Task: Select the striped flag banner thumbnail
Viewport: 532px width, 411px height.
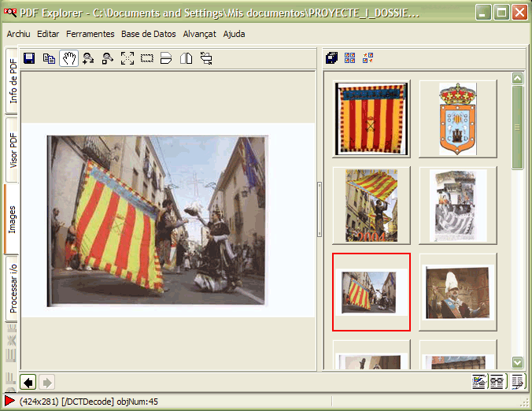Action: tap(371, 119)
